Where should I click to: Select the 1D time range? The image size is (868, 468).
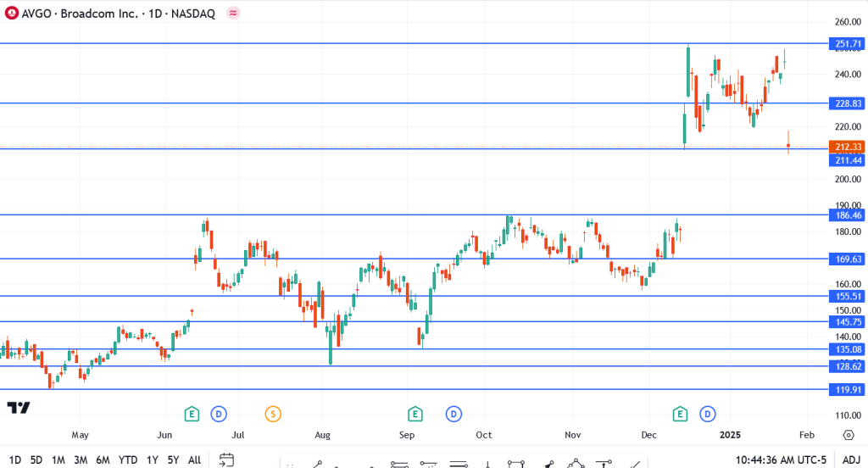coord(15,460)
